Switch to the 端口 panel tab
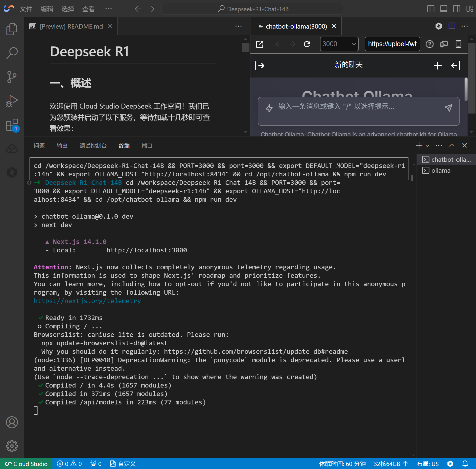476x469 pixels. point(147,146)
